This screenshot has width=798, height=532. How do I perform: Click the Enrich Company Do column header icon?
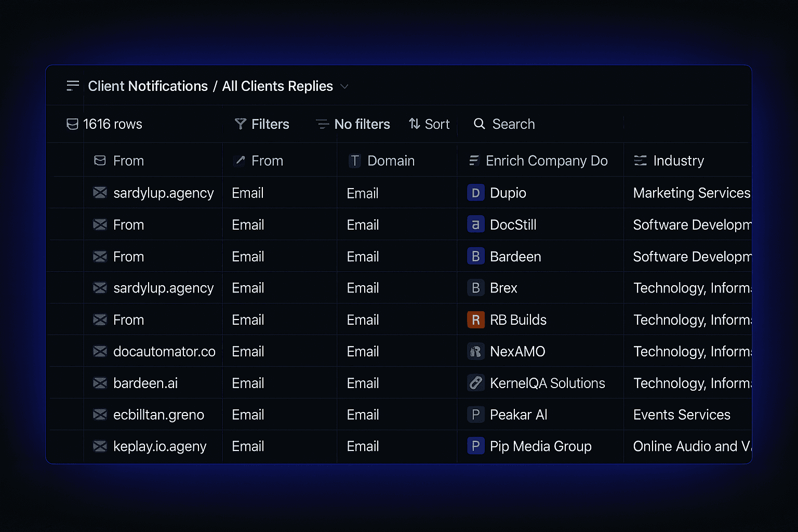(x=474, y=161)
